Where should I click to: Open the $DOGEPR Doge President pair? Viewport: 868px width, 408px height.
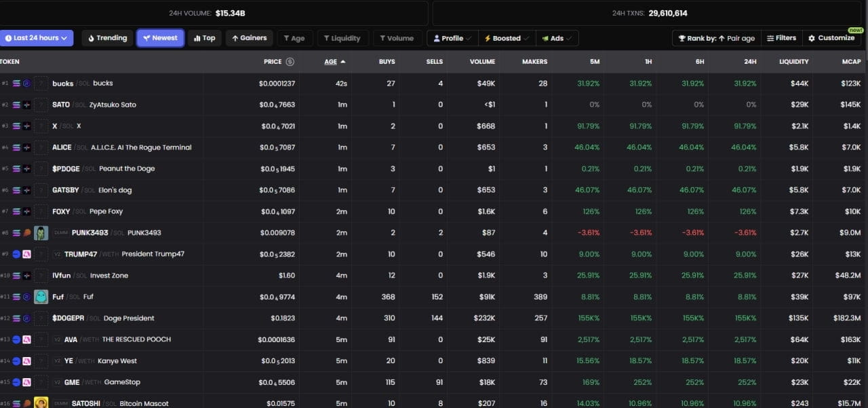click(434, 318)
